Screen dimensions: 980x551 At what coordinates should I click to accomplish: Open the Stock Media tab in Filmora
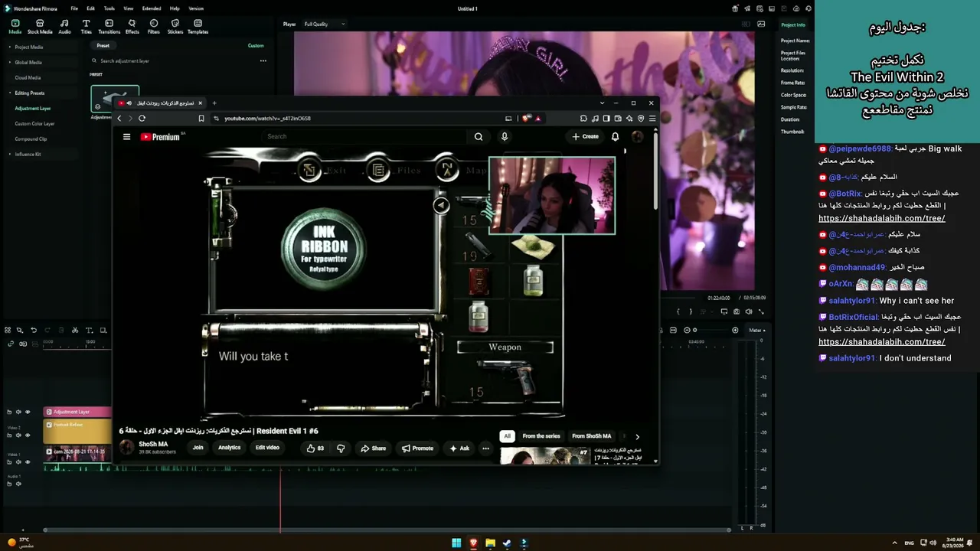pyautogui.click(x=40, y=27)
